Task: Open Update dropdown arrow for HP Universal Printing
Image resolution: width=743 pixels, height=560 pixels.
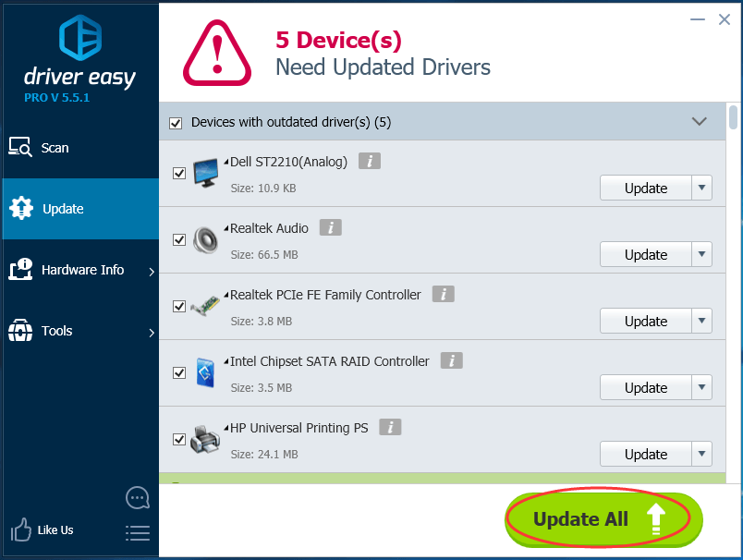Action: coord(701,454)
